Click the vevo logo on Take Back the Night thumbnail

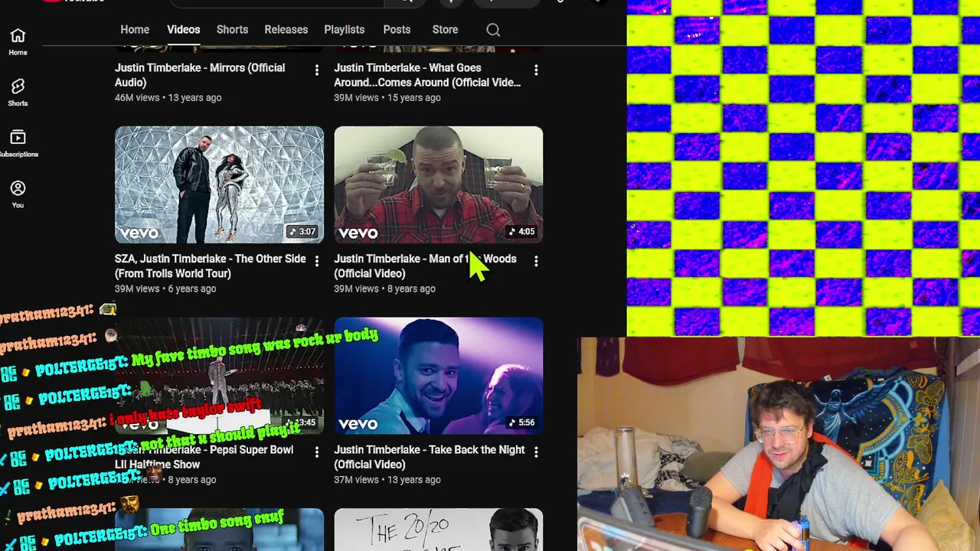tap(358, 423)
